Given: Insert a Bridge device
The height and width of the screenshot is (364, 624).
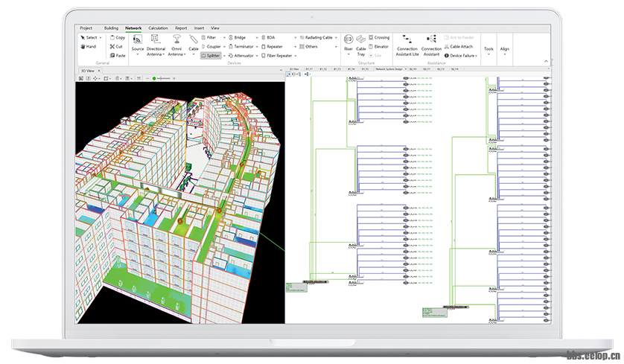Looking at the screenshot, I should pos(238,37).
